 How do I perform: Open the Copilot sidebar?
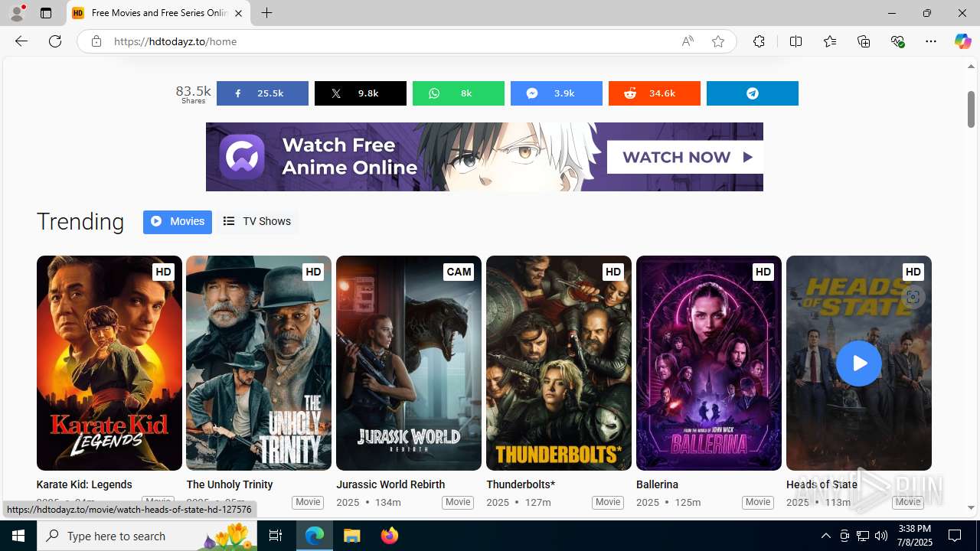[962, 41]
